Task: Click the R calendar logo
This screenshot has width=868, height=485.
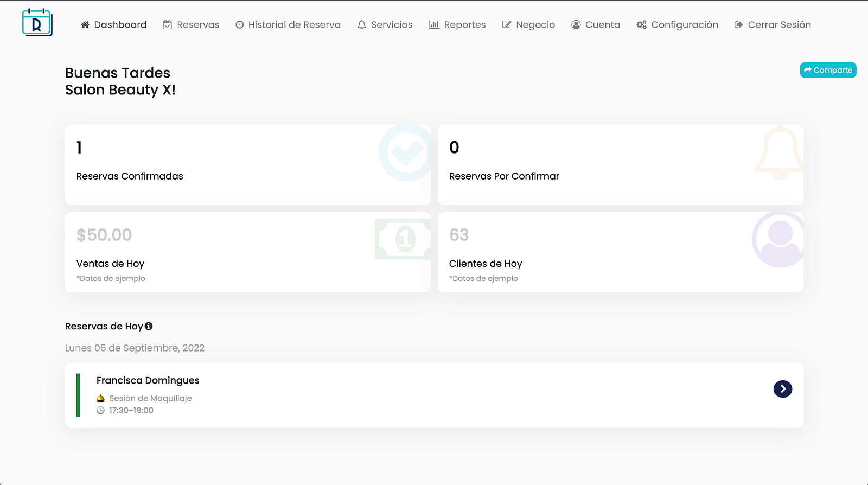Action: (37, 23)
